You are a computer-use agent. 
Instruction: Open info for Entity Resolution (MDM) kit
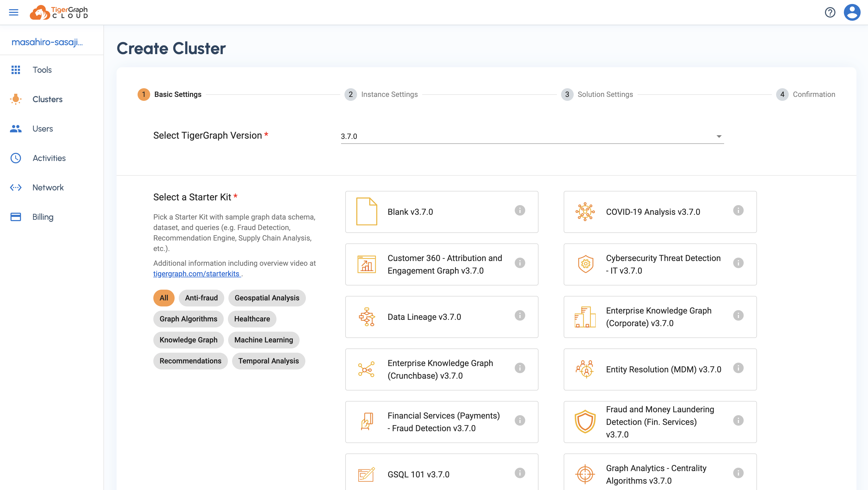[738, 368]
